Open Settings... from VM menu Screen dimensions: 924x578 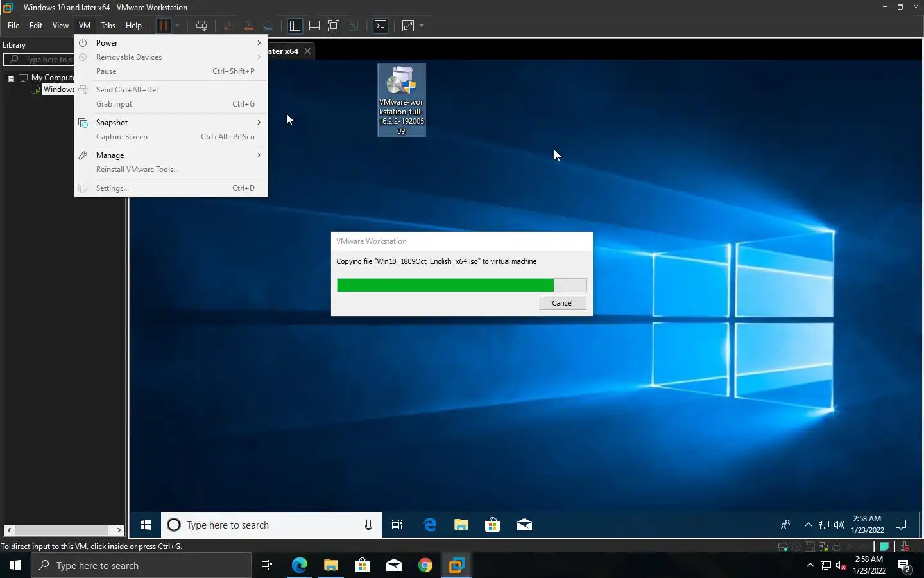tap(171, 188)
